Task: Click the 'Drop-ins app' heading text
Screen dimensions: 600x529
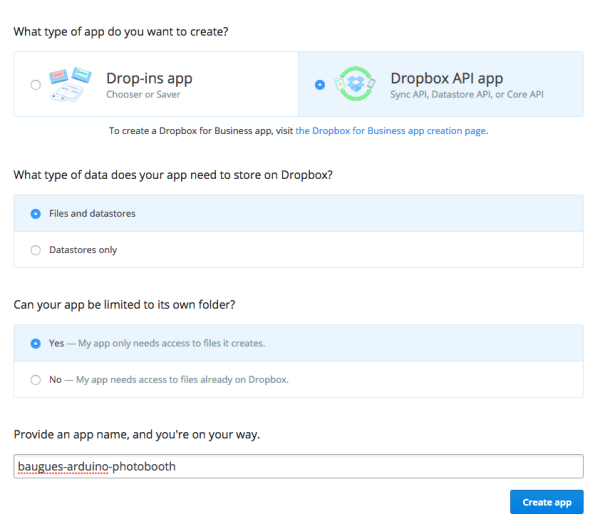Action: (149, 78)
